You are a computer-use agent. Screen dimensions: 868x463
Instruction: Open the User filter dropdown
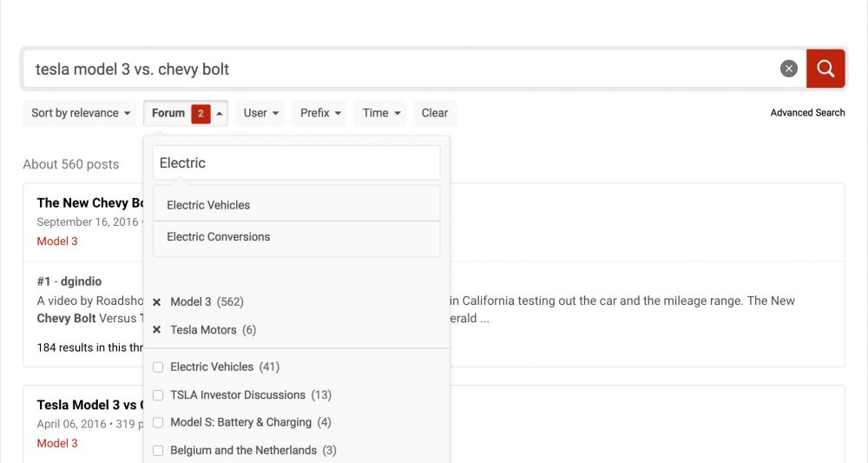260,113
